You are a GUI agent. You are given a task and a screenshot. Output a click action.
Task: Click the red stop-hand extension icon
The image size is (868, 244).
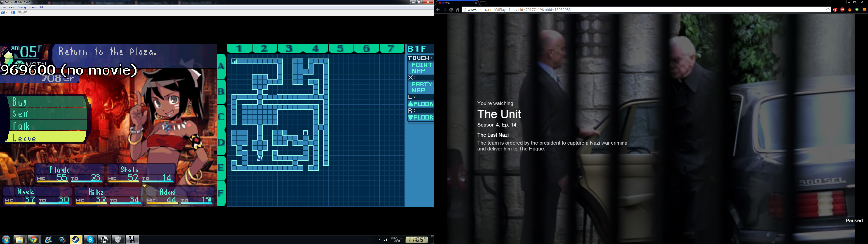835,10
